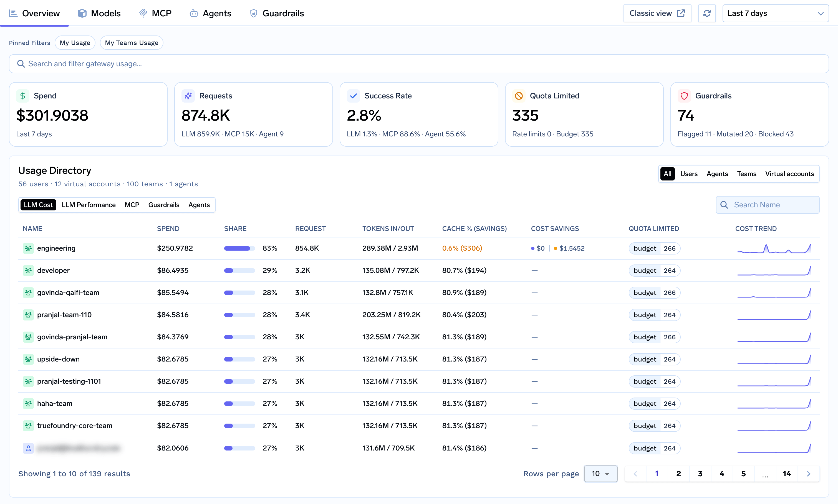This screenshot has height=504, width=838.
Task: Click the pranjal-team-110 icon
Action: [28, 315]
